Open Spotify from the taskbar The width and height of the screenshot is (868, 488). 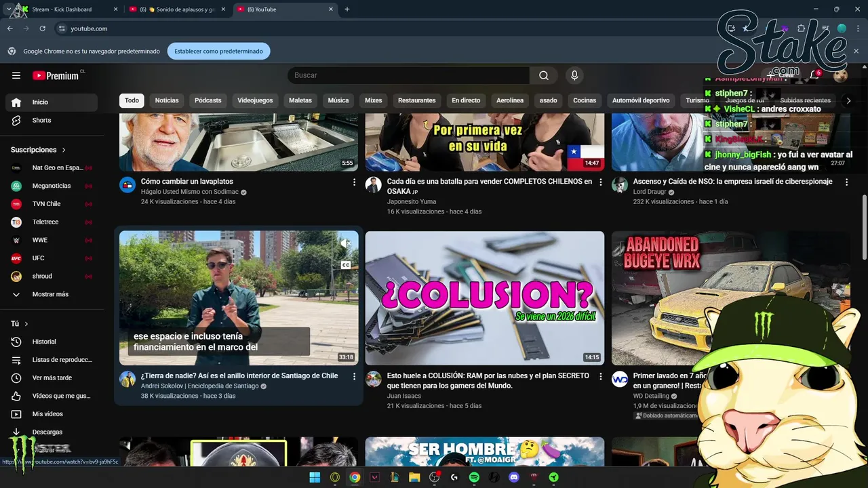click(474, 477)
